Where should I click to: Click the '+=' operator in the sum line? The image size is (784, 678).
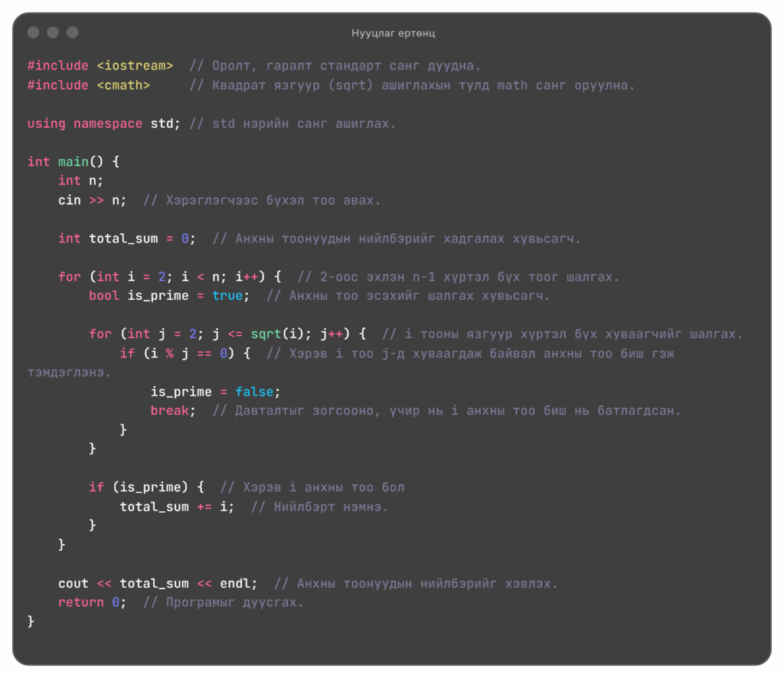(x=204, y=507)
